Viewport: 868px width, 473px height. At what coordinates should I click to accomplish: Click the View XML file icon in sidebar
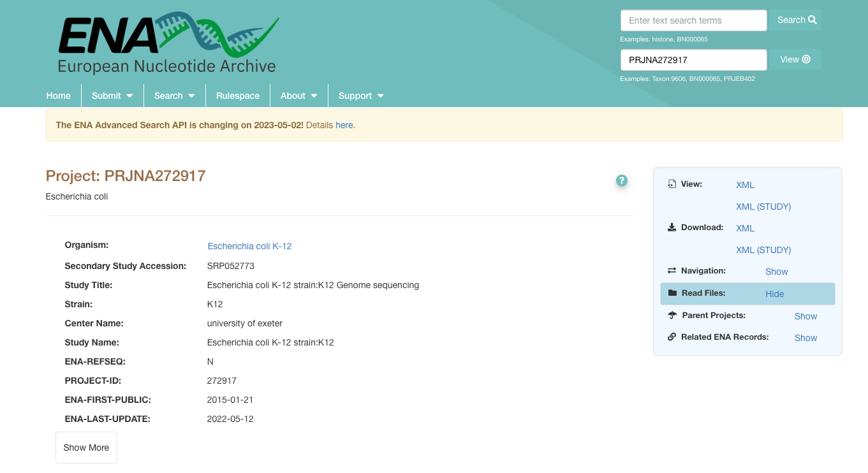pos(672,184)
